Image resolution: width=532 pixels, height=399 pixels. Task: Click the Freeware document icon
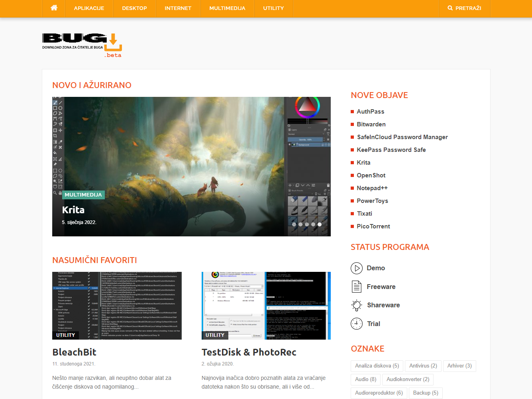click(357, 287)
